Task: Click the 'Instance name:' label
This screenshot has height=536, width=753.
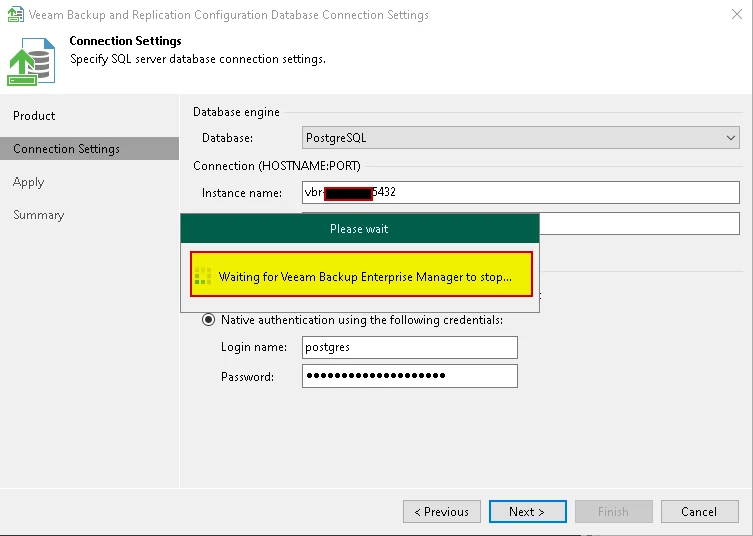Action: tap(242, 193)
